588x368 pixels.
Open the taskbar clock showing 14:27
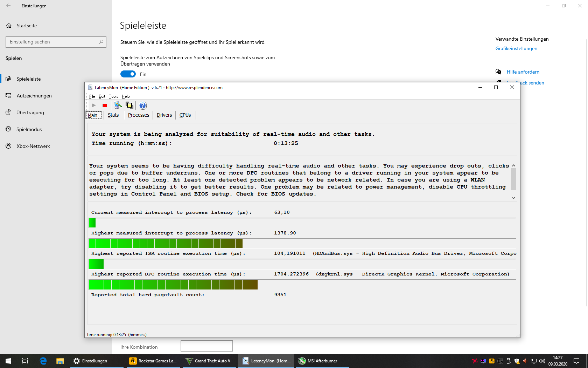[x=558, y=361]
